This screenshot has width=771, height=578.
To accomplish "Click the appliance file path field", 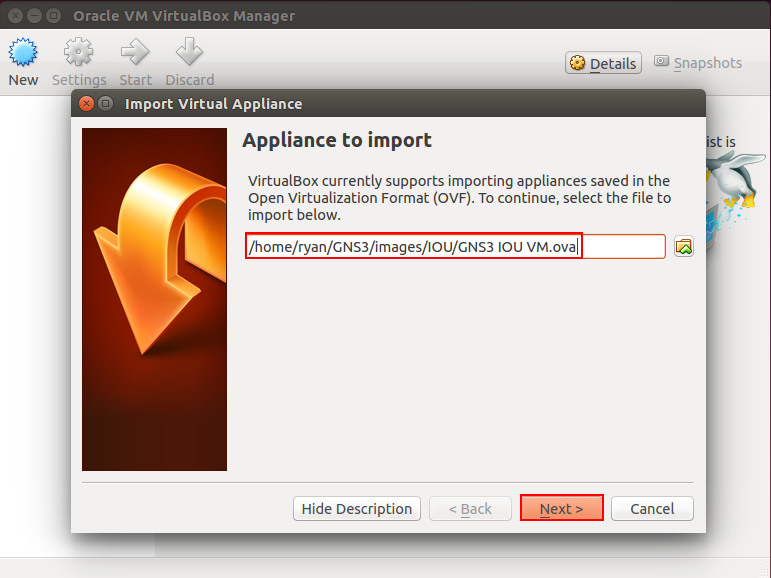I will [455, 246].
